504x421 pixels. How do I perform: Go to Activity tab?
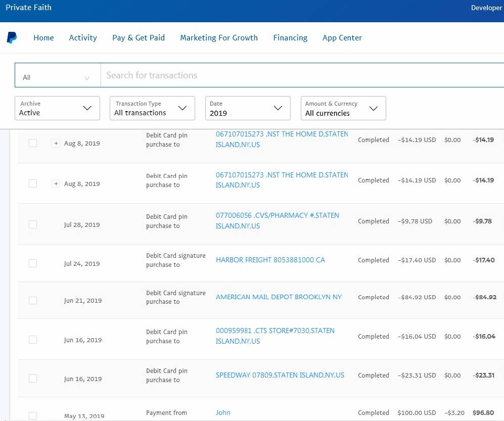pyautogui.click(x=83, y=37)
